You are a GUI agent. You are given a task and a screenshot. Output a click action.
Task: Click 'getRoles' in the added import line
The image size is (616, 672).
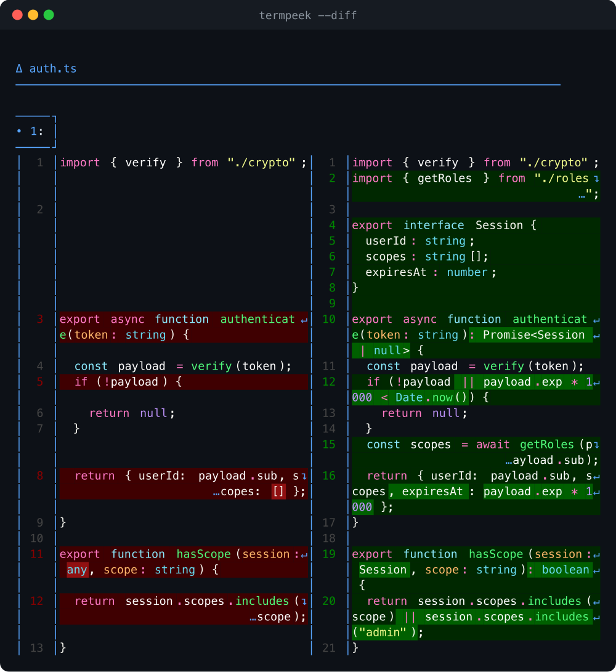[x=445, y=178]
